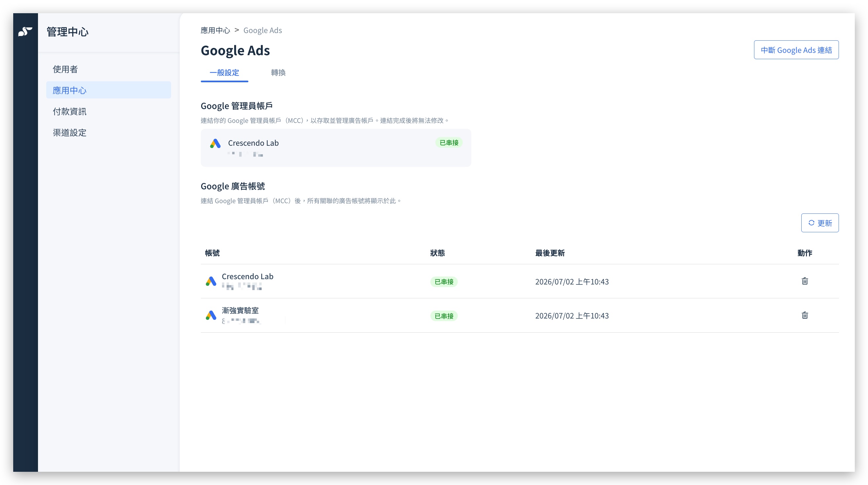Click the Google 廣告帳號 section heading
The width and height of the screenshot is (868, 485).
click(233, 186)
